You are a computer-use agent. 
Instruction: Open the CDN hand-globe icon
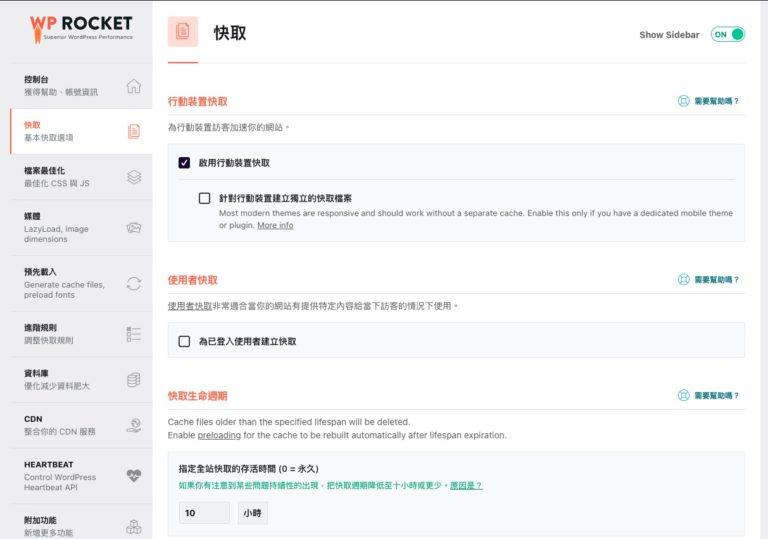pos(133,426)
